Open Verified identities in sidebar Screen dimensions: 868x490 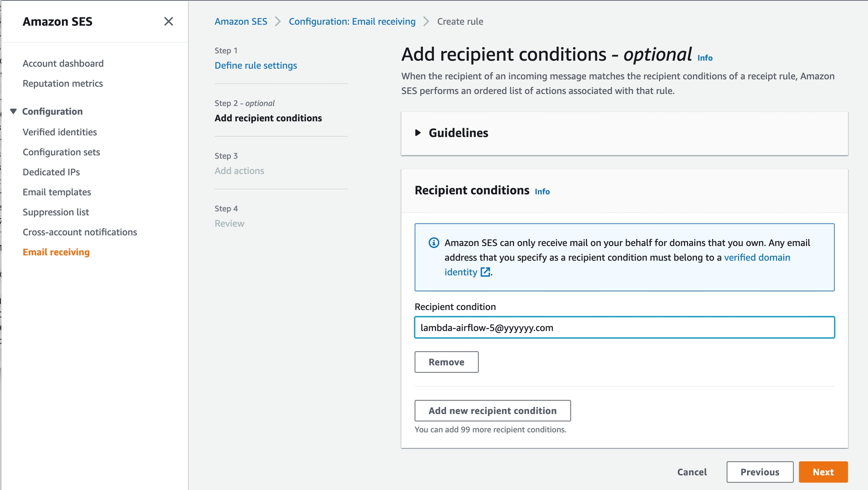(60, 132)
